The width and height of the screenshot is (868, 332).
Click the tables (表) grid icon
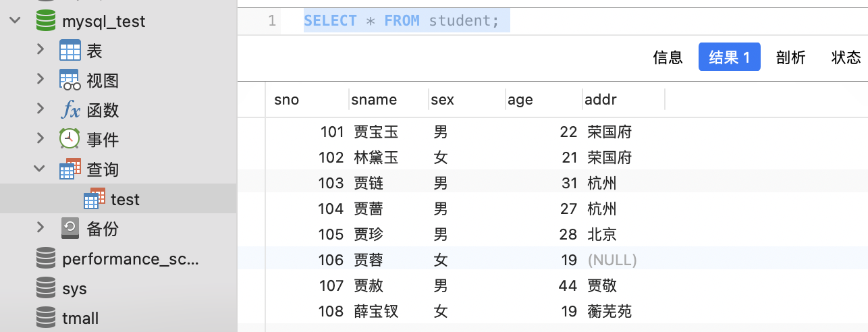(70, 51)
